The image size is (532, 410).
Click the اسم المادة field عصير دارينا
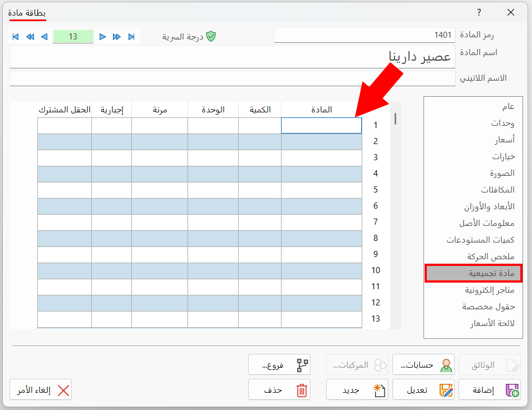point(233,57)
